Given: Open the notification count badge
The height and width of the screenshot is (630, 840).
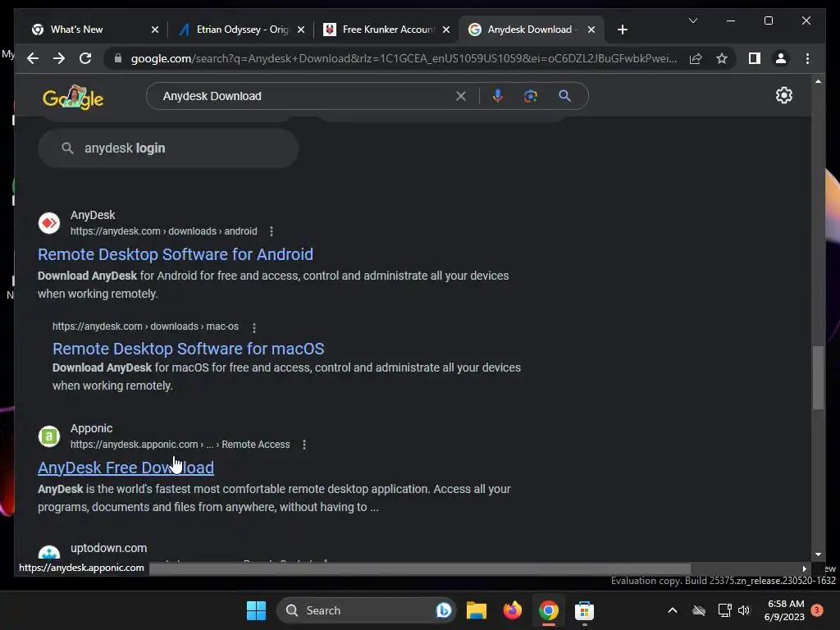Looking at the screenshot, I should coord(817,610).
